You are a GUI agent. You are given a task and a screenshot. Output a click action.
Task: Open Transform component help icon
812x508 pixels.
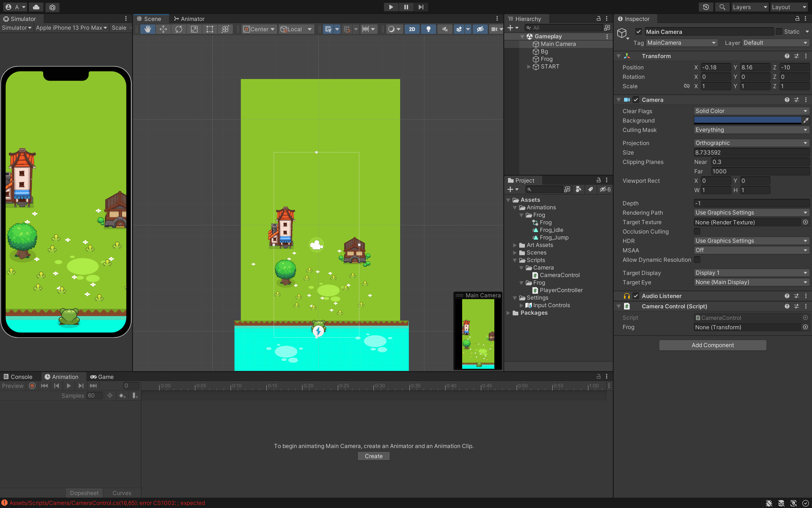(787, 56)
